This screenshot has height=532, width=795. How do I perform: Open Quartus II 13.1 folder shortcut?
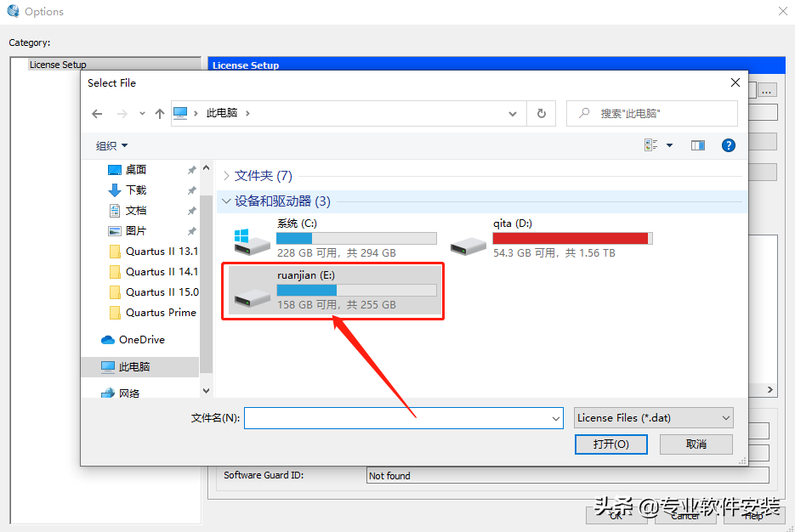[x=154, y=252]
